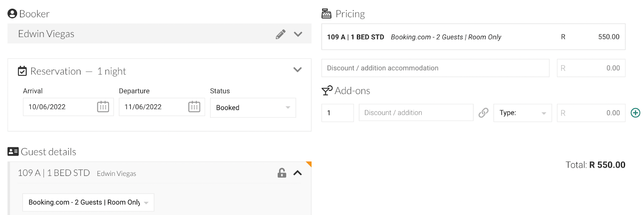644x215 pixels.
Task: Click the green plus add-on icon
Action: pyautogui.click(x=636, y=113)
